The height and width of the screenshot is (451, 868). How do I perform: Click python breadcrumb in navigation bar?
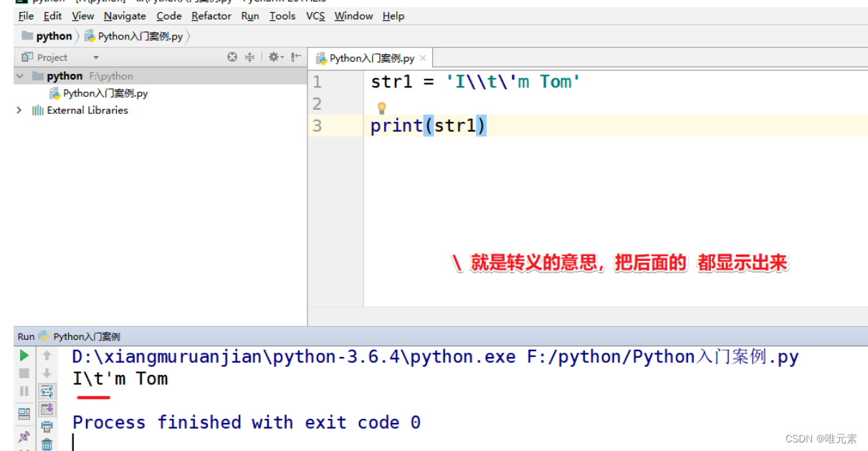coord(47,36)
